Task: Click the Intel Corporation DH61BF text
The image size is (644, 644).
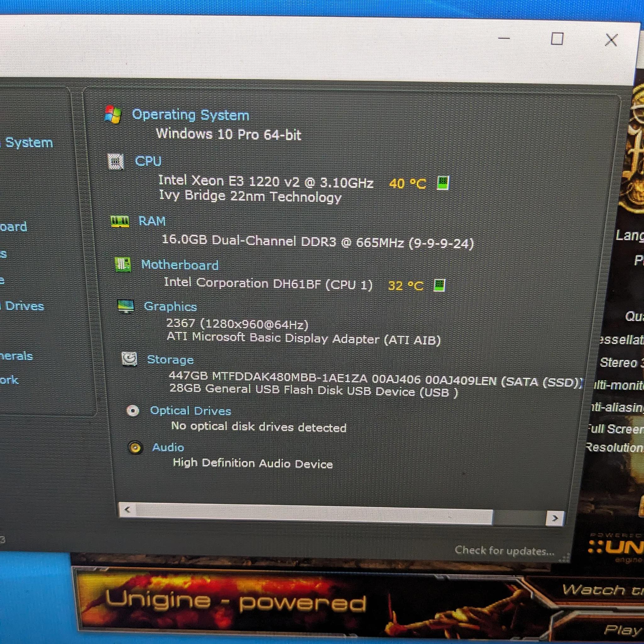Action: (x=268, y=284)
